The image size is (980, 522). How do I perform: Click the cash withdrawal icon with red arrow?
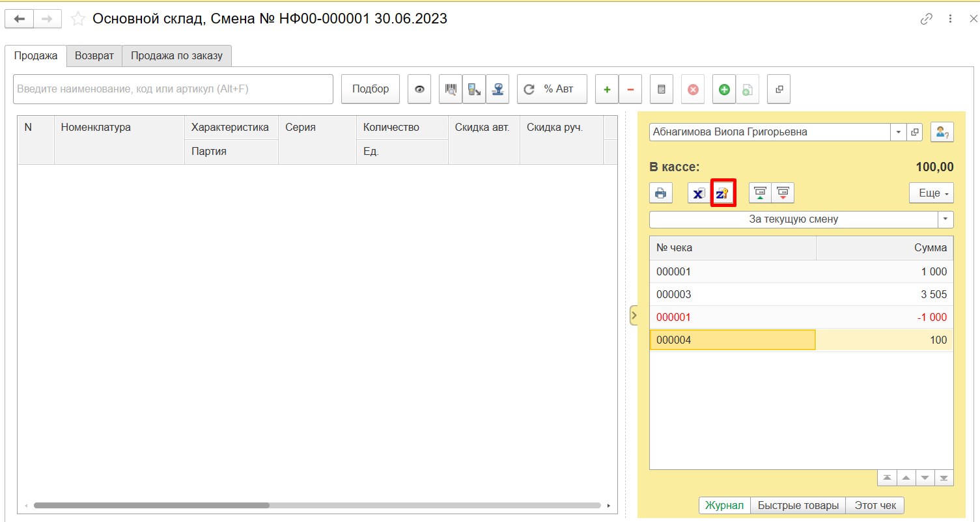(783, 193)
